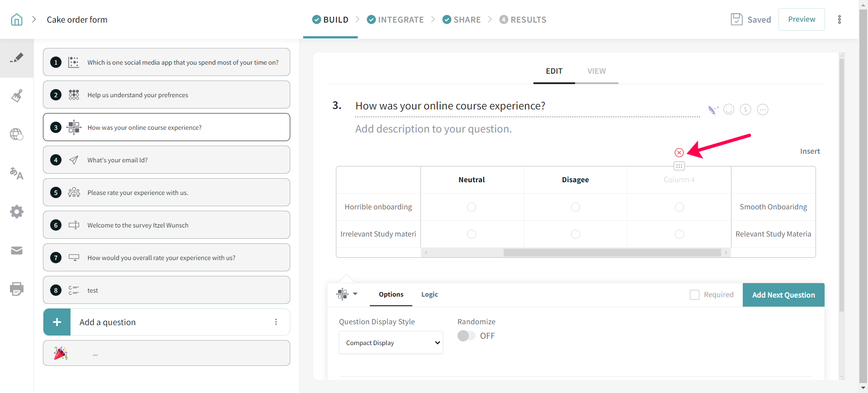Image resolution: width=868 pixels, height=393 pixels.
Task: Switch to the VIEW tab
Action: (x=596, y=71)
